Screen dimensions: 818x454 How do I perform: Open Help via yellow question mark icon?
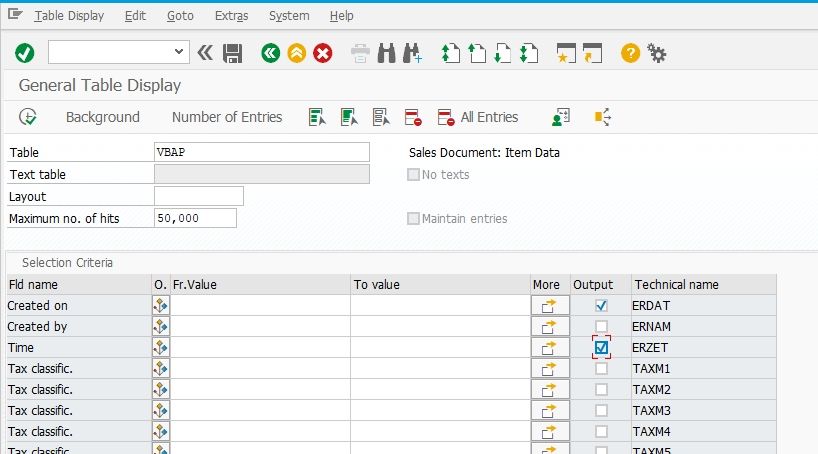630,53
